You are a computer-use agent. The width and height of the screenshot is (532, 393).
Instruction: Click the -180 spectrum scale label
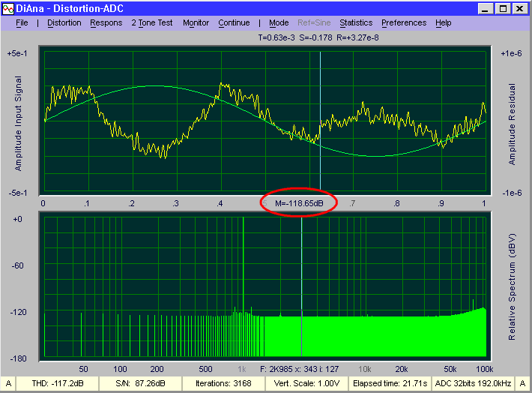[x=18, y=358]
